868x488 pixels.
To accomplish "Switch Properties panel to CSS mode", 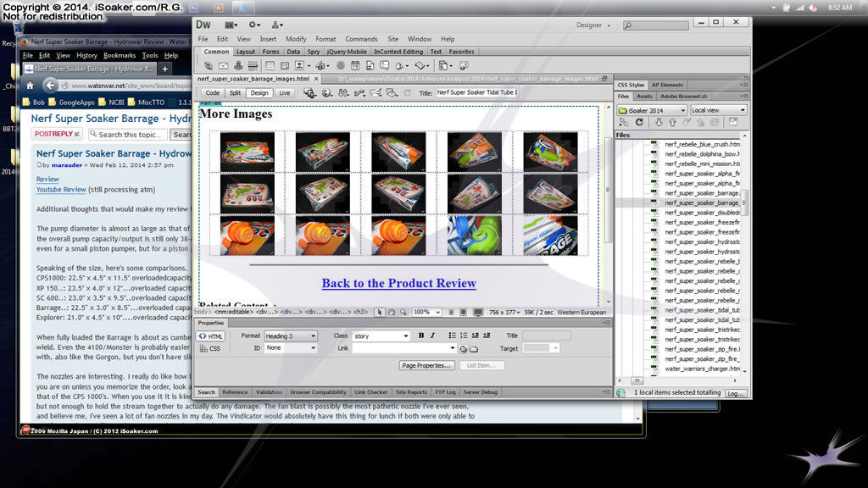I will [x=210, y=348].
